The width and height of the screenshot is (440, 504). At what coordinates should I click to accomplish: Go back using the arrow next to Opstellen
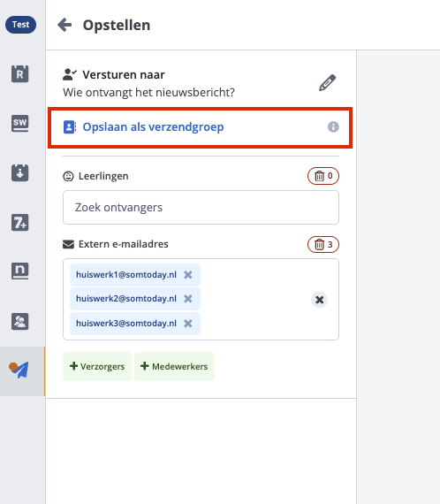tap(64, 25)
